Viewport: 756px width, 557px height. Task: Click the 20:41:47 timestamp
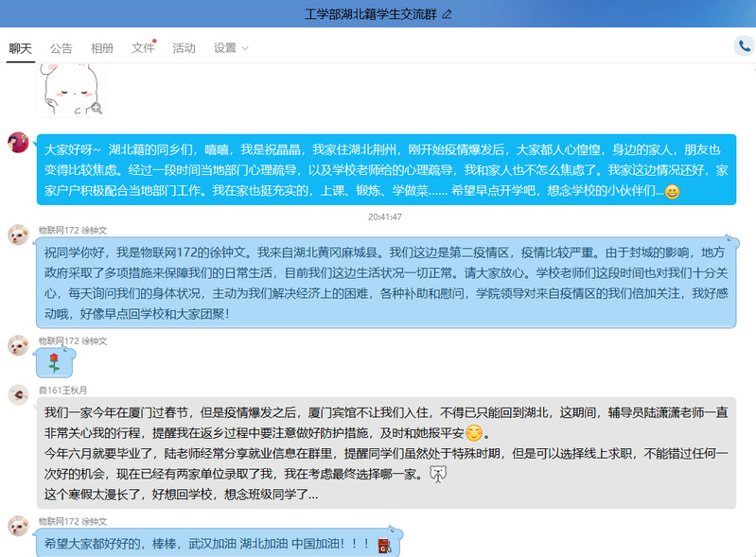click(385, 217)
